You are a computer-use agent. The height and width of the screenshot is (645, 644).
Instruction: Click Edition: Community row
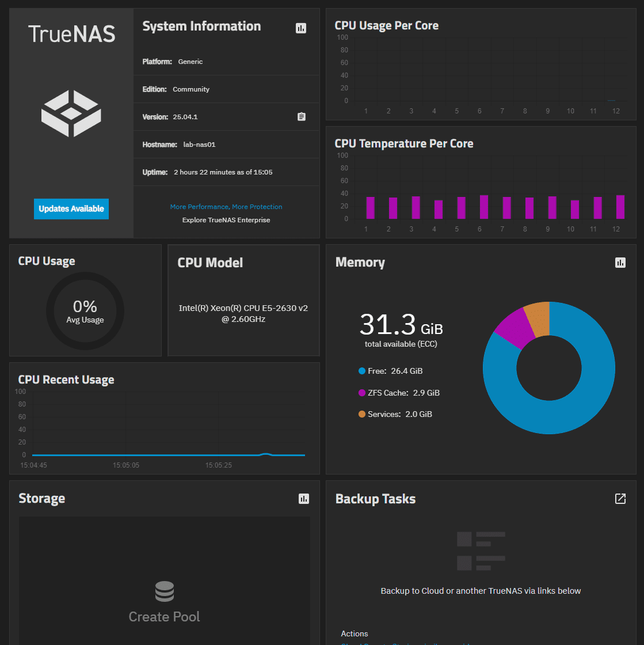click(x=226, y=89)
